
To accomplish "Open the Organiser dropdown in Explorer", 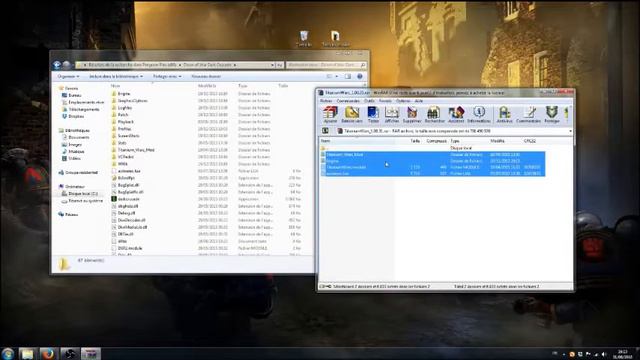I will pyautogui.click(x=68, y=76).
